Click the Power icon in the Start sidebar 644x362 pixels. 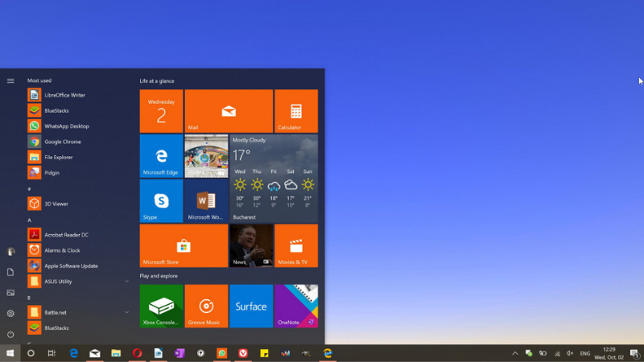10,334
